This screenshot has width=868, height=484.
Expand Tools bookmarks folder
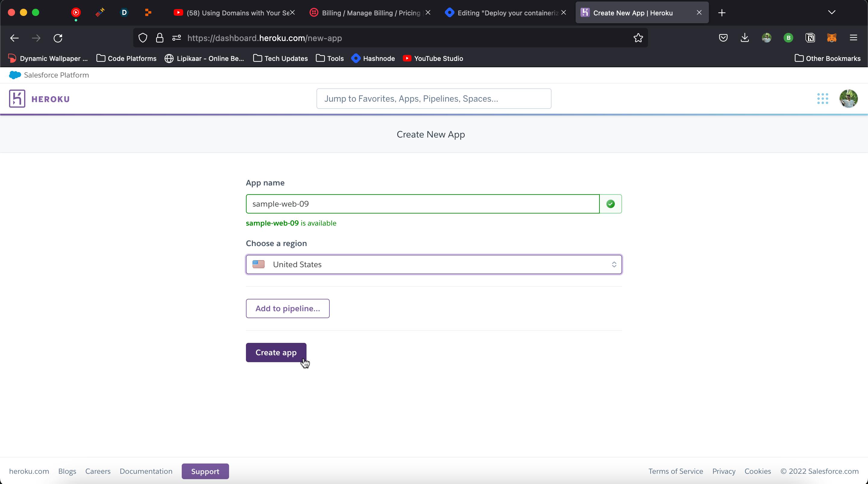coord(330,58)
